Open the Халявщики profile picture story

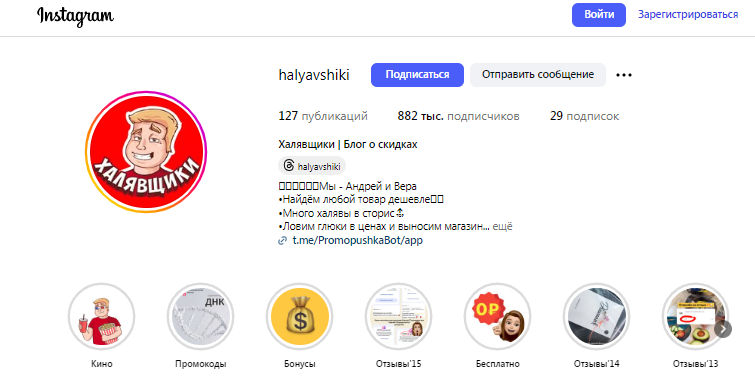tap(146, 151)
